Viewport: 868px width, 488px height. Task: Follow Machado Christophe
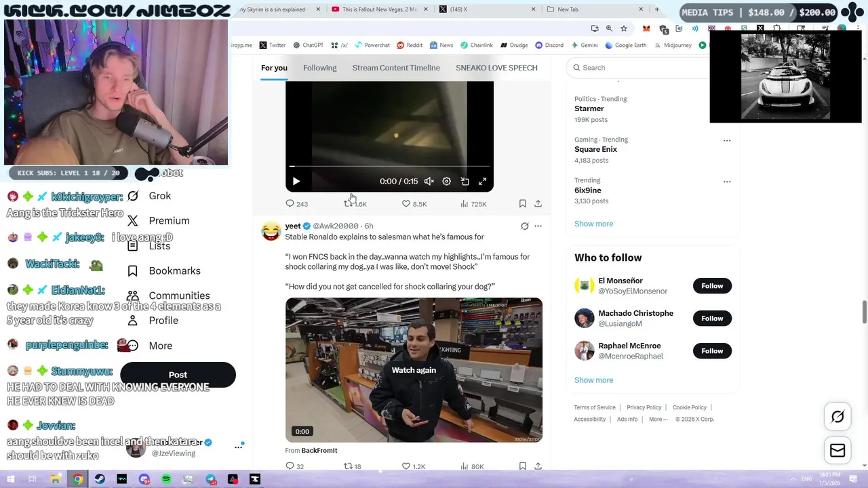click(712, 319)
